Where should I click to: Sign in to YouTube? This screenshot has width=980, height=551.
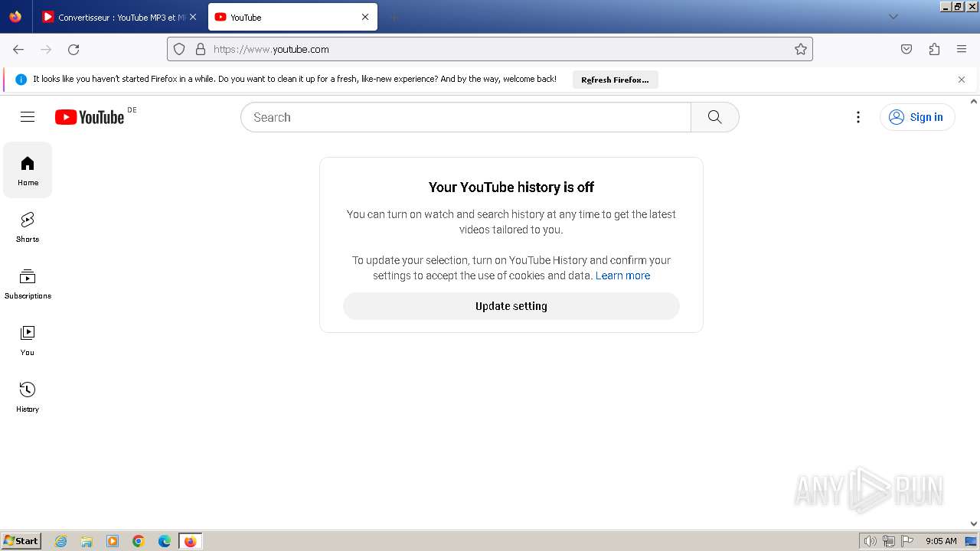917,117
